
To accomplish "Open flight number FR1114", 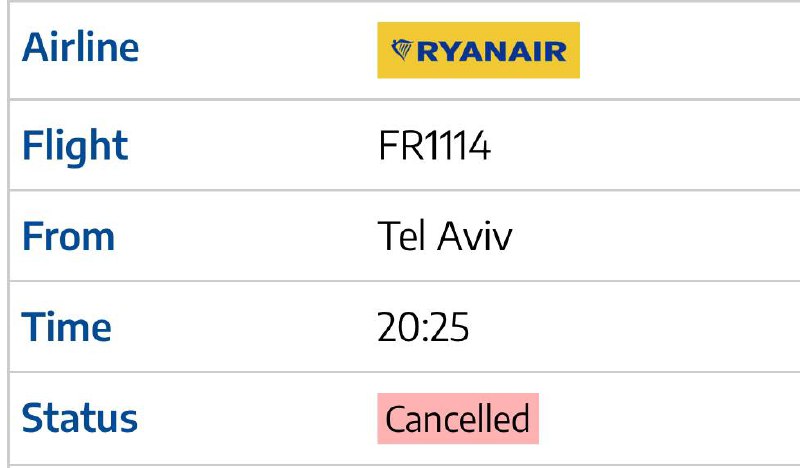I will click(x=434, y=146).
